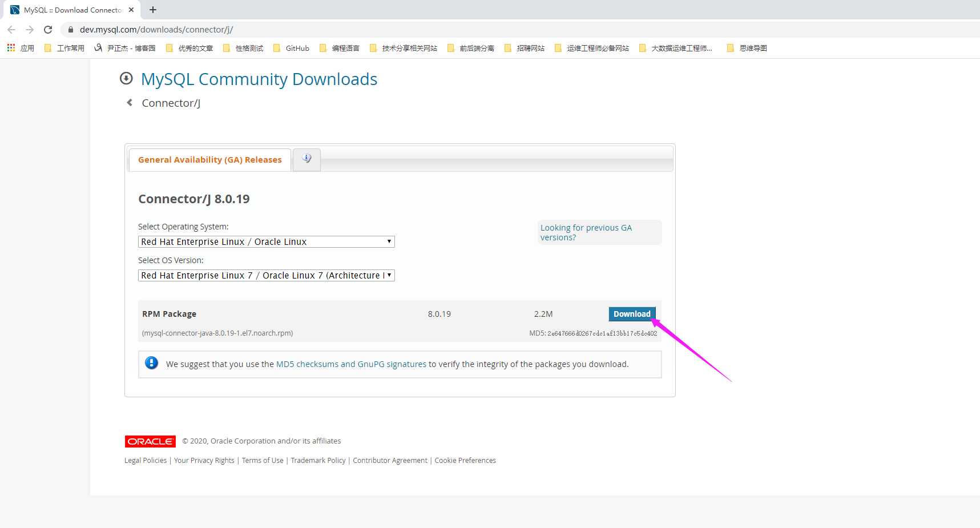This screenshot has height=528, width=980.
Task: Open Your Privacy Rights link
Action: click(204, 461)
